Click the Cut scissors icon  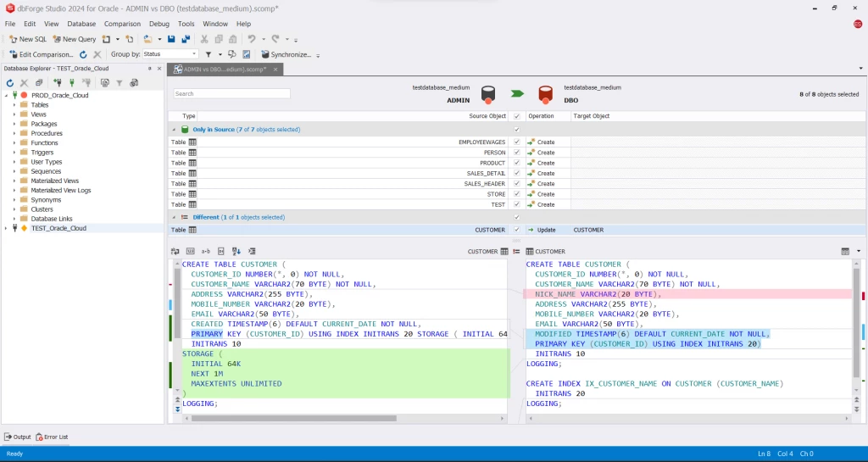click(204, 39)
